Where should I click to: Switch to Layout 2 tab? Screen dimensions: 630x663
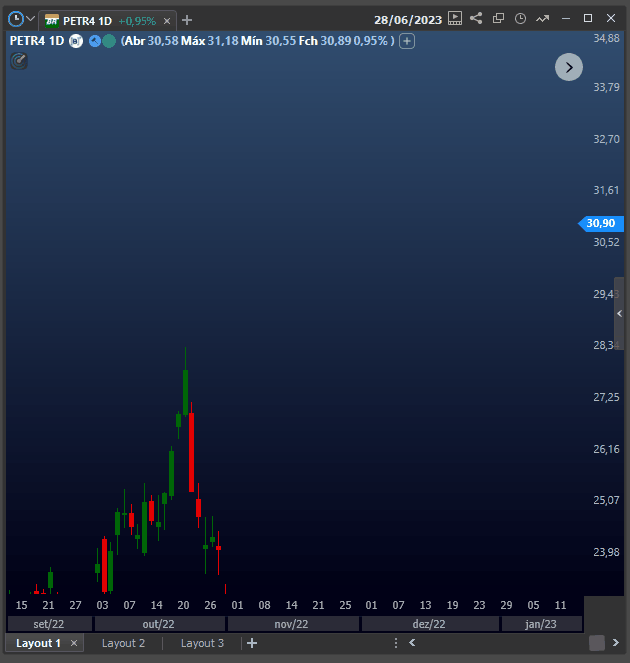tap(123, 643)
